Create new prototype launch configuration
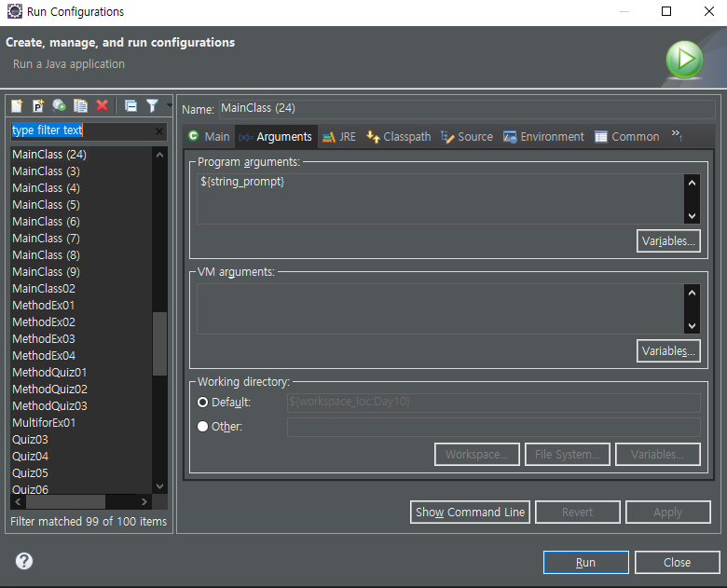This screenshot has width=727, height=588. (x=38, y=106)
